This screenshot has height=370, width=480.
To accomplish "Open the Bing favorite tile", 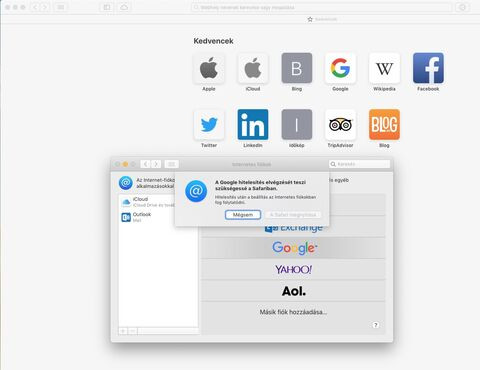I will tap(297, 68).
